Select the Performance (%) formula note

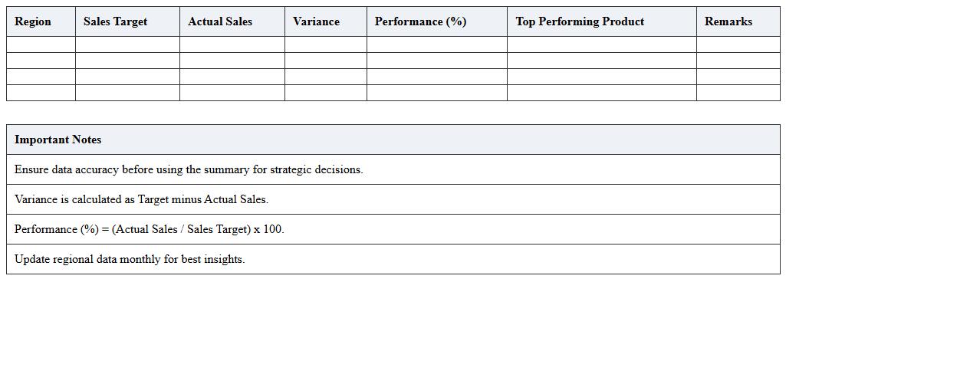click(x=150, y=229)
